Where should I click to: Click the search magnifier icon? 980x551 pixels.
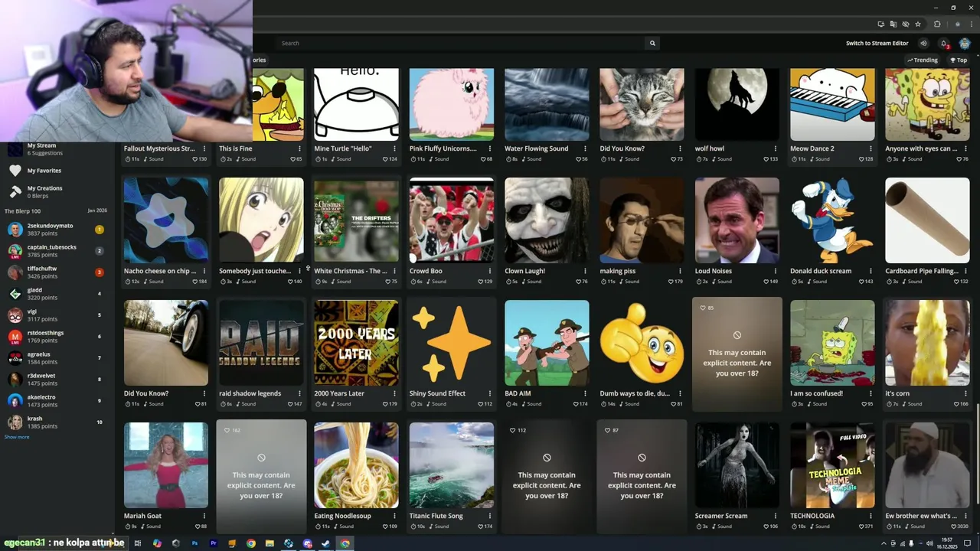click(x=652, y=43)
